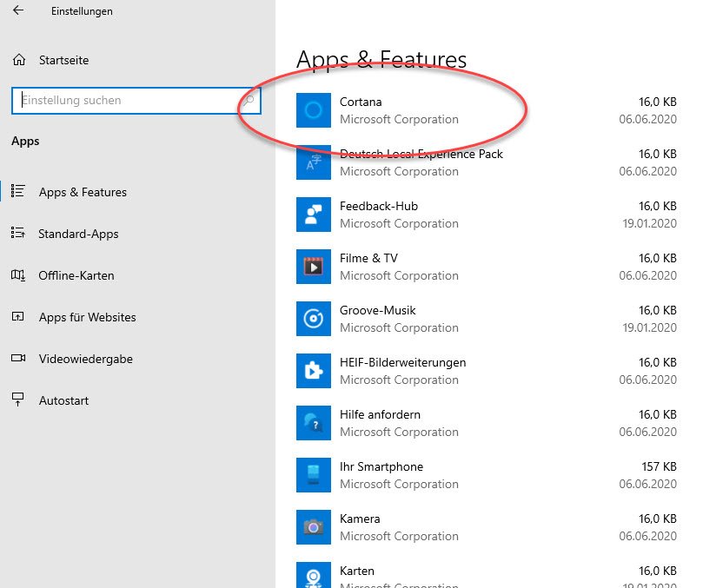Click the Hilfe anfordern app icon
703x588 pixels.
tap(314, 423)
